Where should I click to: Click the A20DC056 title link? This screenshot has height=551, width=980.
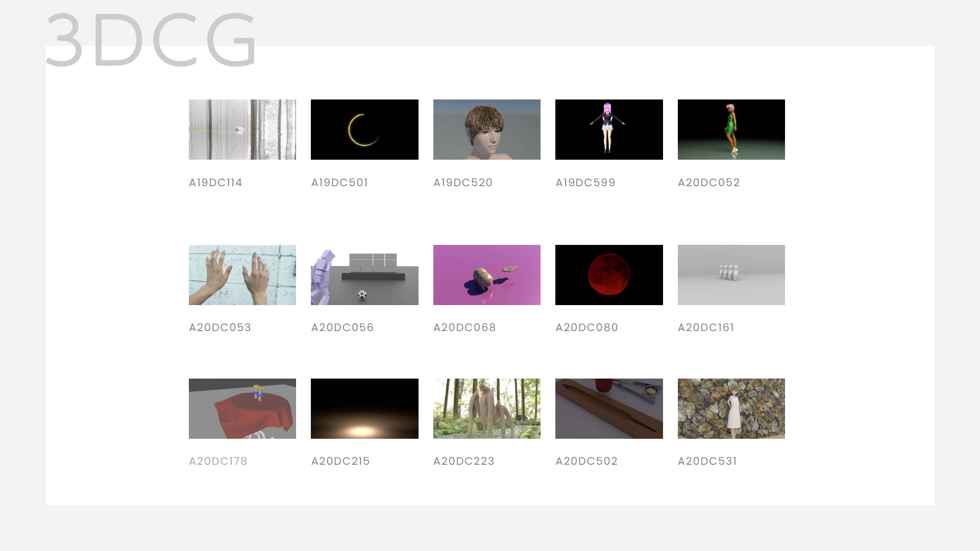click(x=342, y=328)
